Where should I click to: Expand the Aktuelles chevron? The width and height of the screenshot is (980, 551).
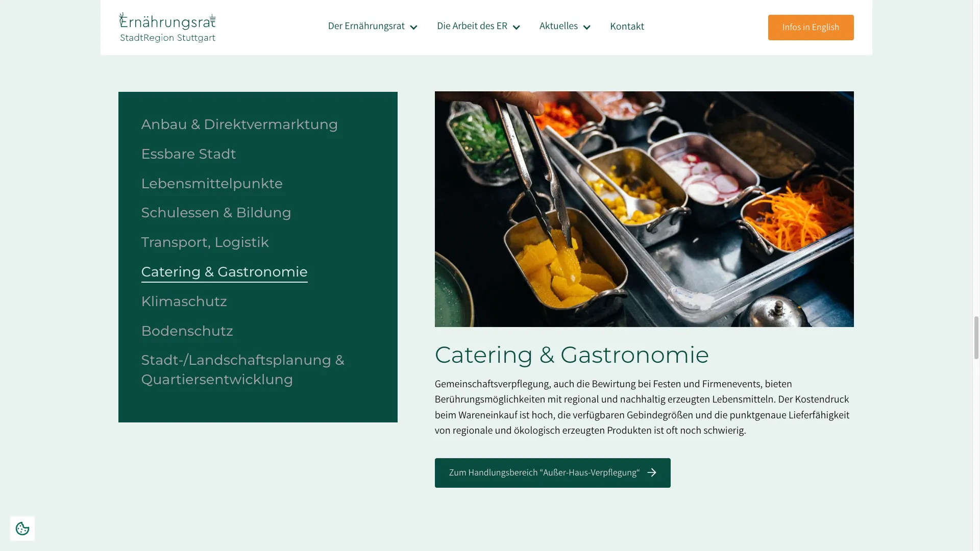[x=587, y=27]
